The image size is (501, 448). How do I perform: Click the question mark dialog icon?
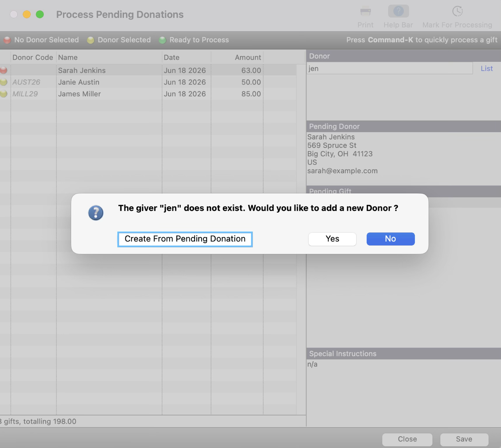click(96, 213)
